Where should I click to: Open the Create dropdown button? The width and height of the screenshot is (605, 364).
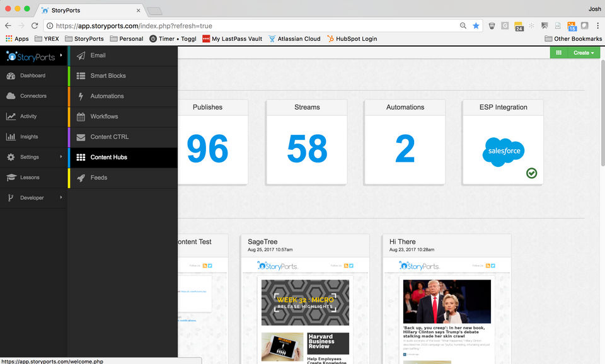pos(584,53)
